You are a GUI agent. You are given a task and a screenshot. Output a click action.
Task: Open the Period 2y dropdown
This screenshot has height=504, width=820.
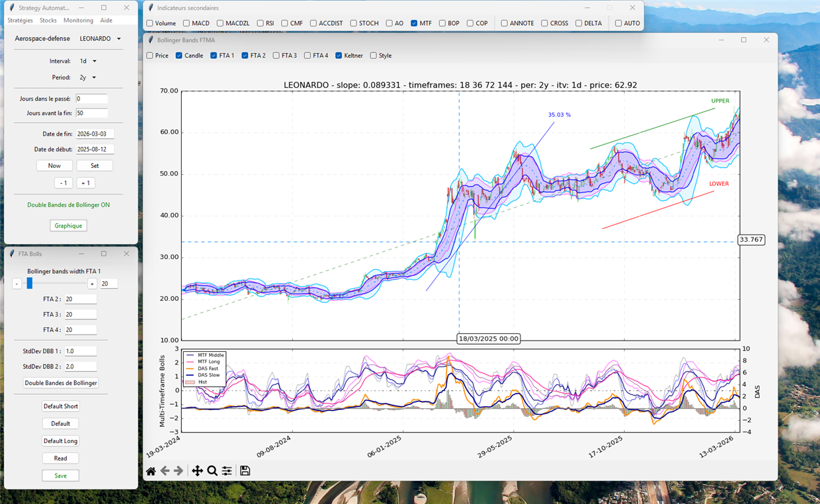88,77
